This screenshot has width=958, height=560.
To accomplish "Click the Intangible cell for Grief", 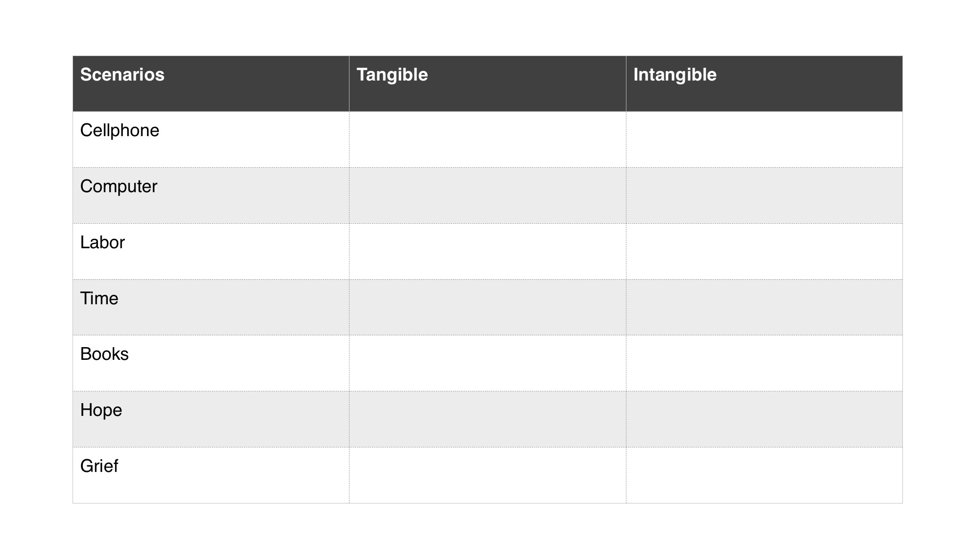I will click(x=764, y=475).
